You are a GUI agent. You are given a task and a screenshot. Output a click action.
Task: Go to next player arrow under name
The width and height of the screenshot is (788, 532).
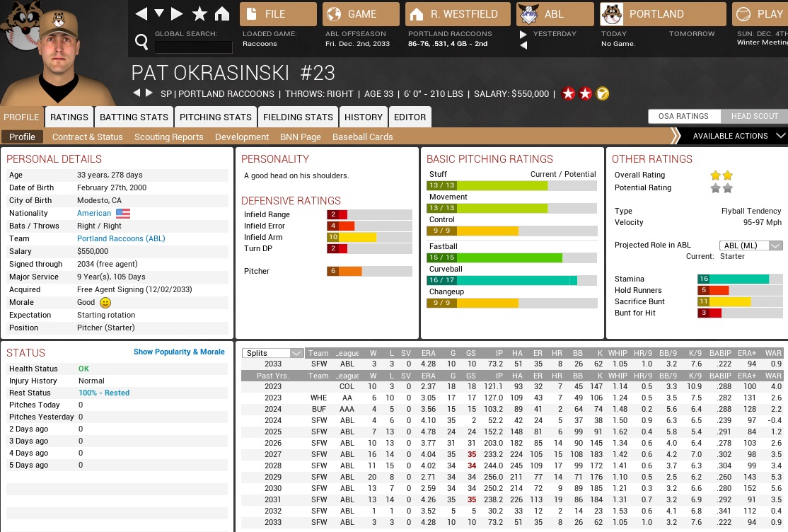(149, 93)
